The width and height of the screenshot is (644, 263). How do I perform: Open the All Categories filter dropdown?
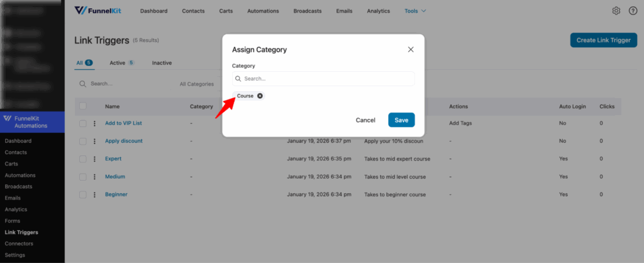point(197,84)
